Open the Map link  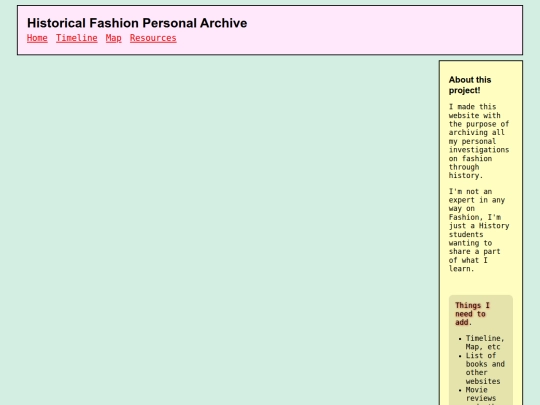(114, 38)
